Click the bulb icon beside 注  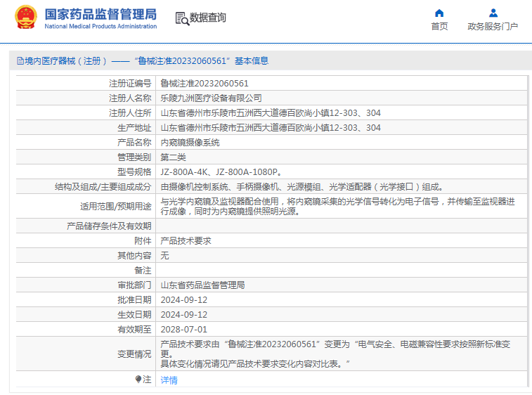point(138,379)
